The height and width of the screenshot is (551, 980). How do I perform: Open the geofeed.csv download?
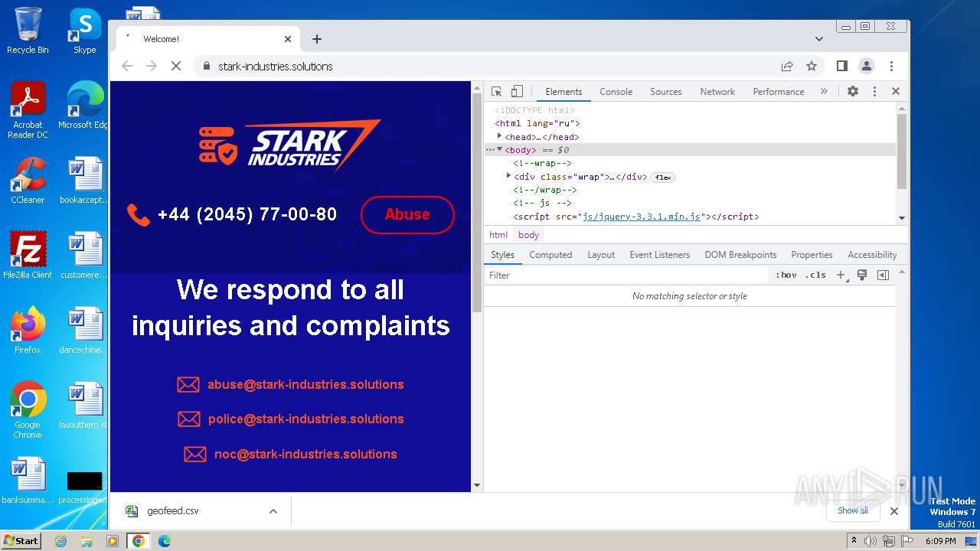tap(172, 511)
